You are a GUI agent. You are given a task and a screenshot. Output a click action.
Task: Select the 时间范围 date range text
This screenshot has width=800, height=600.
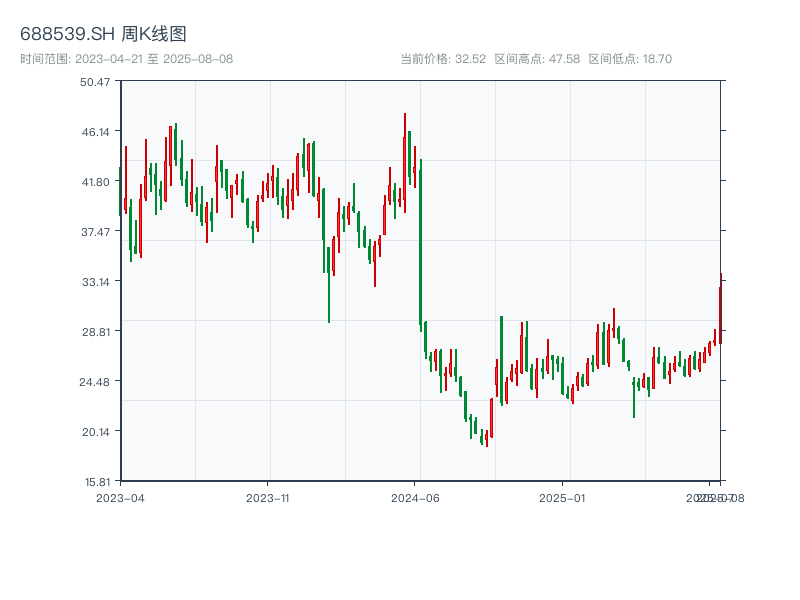point(127,59)
